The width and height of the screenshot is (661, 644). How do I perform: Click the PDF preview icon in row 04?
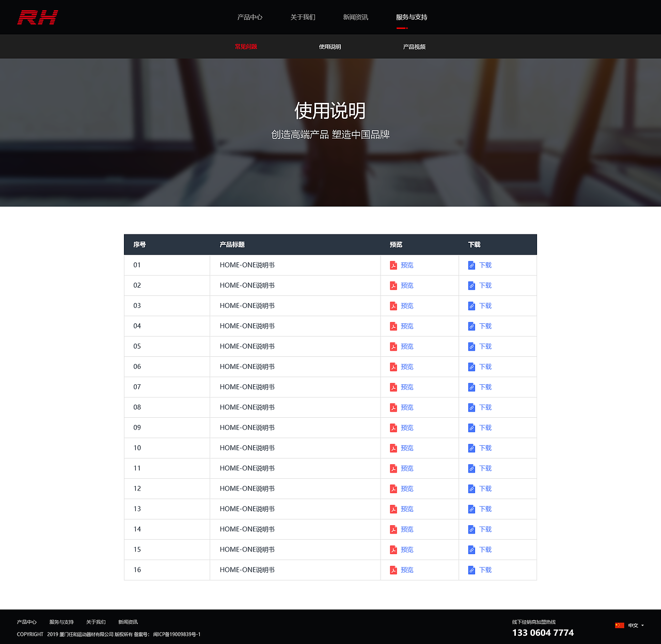[394, 326]
